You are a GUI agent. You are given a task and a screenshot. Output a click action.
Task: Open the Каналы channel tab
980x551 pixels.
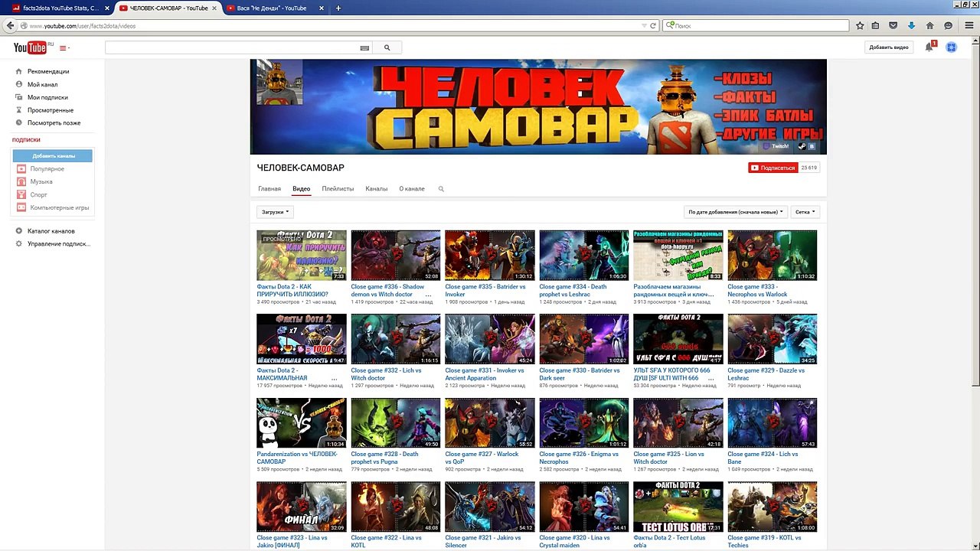pyautogui.click(x=377, y=189)
